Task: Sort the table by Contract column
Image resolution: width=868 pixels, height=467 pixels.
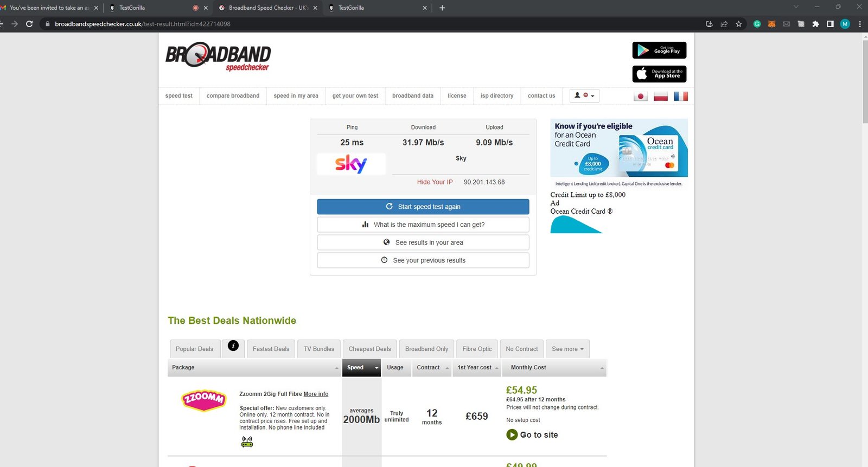Action: (432, 368)
